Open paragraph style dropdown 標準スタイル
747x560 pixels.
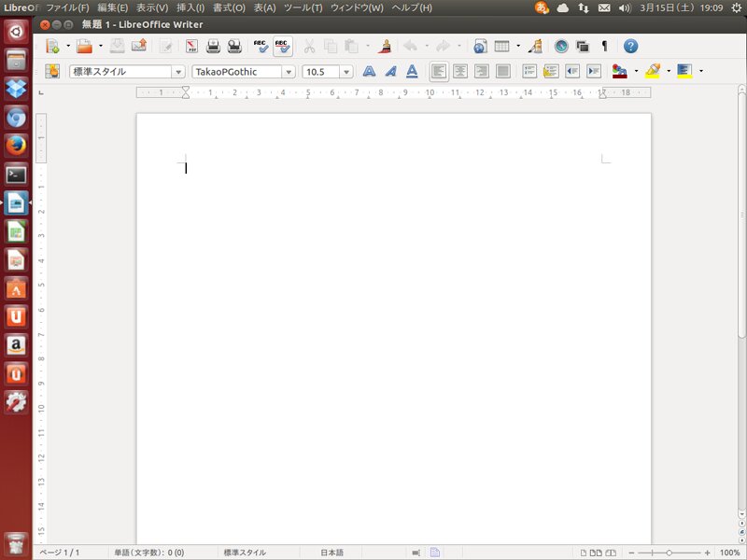[178, 72]
